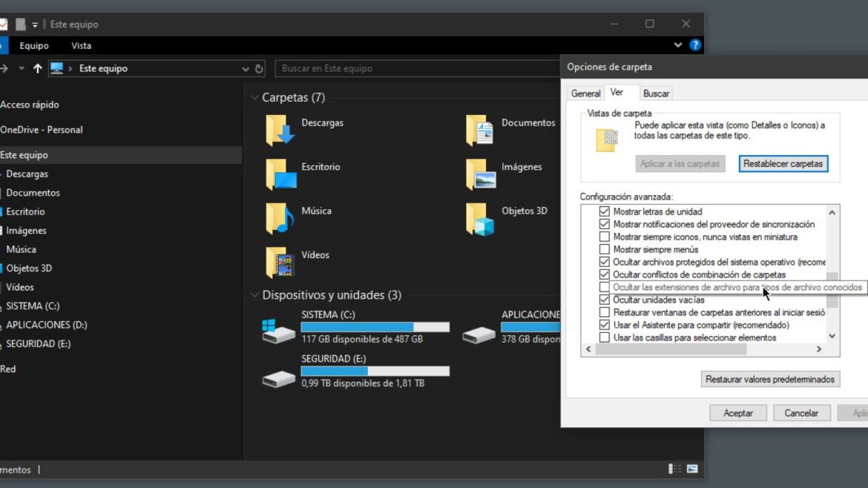Switch to large icons view in status bar
Image resolution: width=868 pixels, height=488 pixels.
(692, 469)
